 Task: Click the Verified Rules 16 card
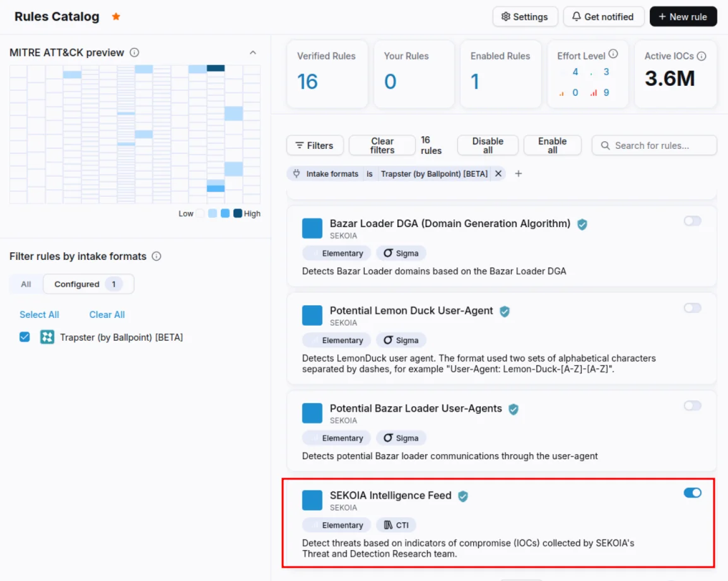click(327, 74)
